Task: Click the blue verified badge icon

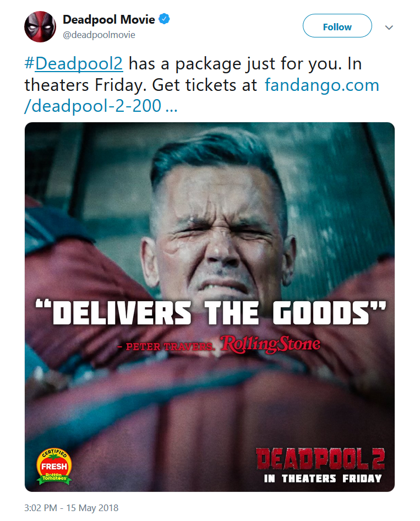Action: click(x=164, y=19)
